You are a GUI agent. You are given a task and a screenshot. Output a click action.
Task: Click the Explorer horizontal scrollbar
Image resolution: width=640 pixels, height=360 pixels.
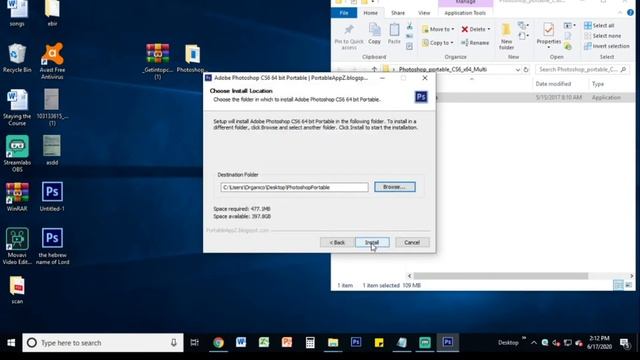point(500,276)
